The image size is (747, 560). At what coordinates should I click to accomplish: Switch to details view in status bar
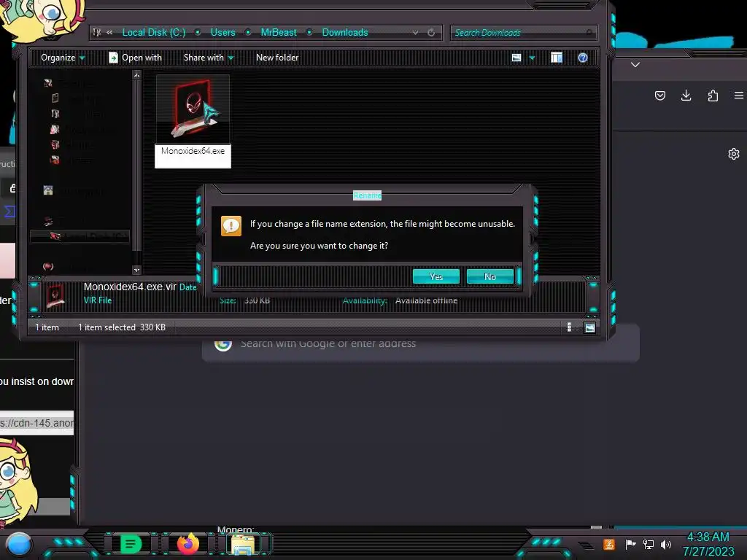click(570, 327)
